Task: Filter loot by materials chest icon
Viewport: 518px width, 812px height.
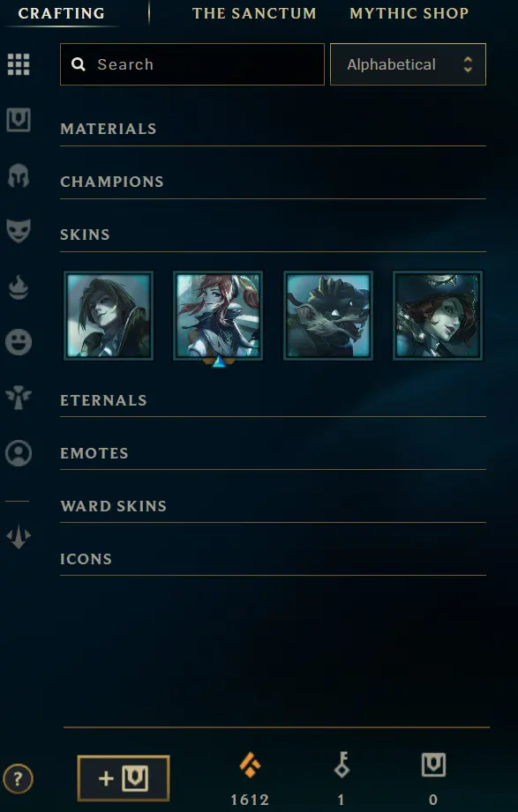Action: pyautogui.click(x=19, y=120)
